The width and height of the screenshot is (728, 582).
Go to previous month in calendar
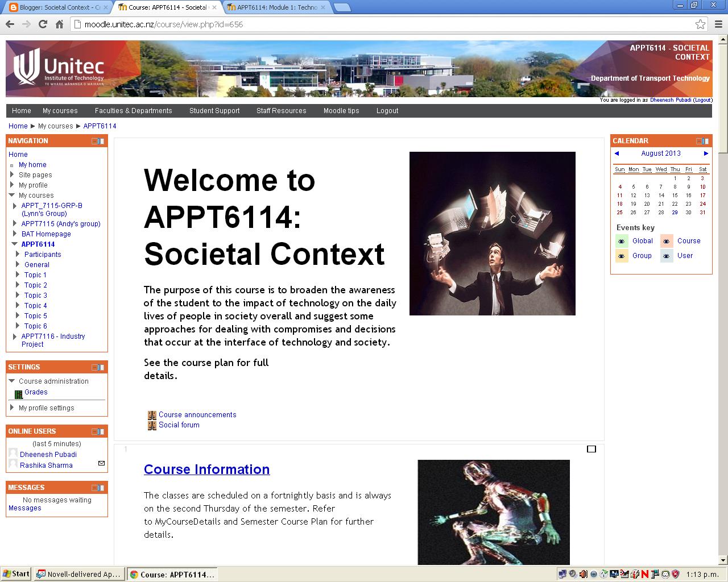pos(617,153)
